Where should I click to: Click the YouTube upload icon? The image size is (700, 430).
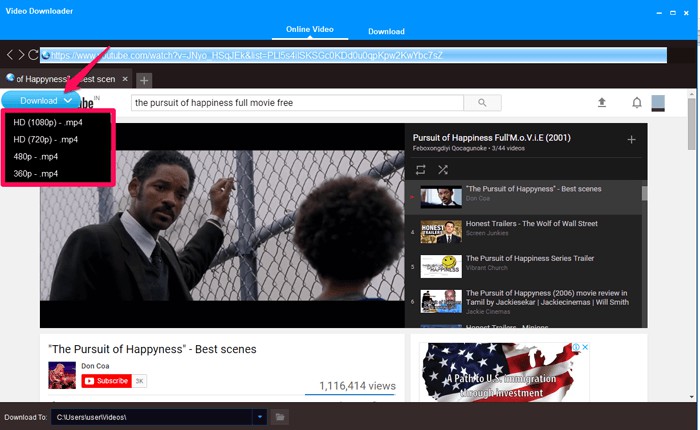[602, 103]
